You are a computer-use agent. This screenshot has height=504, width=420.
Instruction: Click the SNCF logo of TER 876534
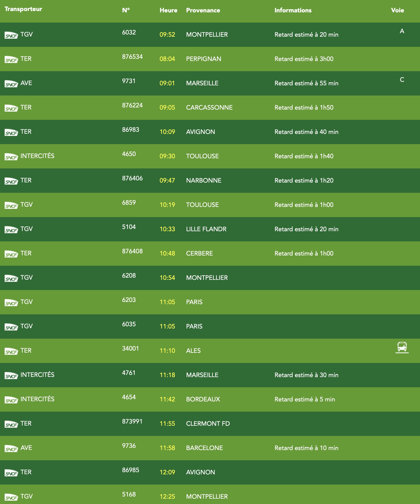(11, 59)
